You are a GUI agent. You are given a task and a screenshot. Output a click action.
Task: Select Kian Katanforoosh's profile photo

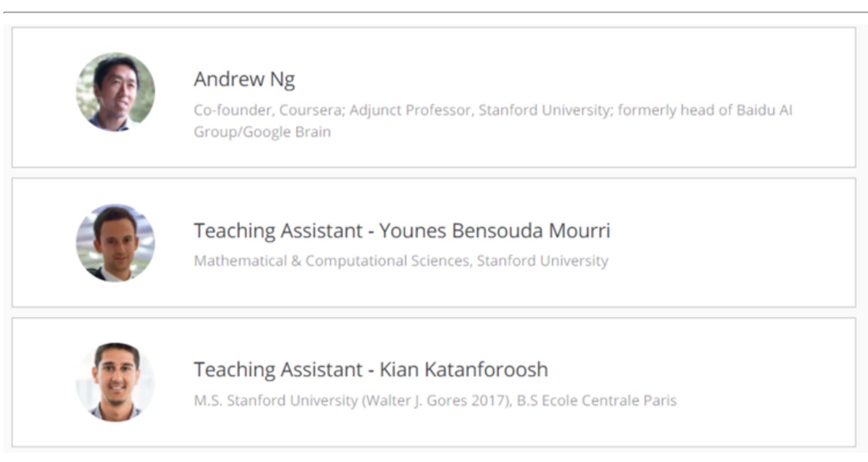coord(115,382)
